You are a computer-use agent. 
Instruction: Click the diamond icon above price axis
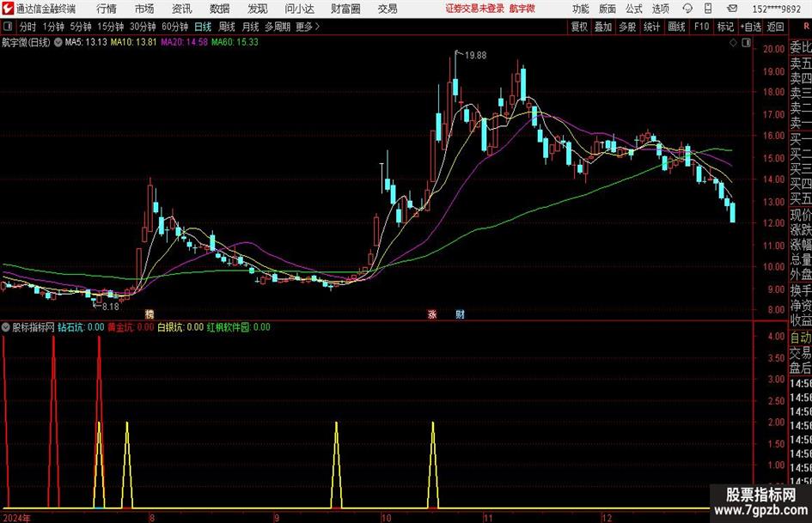pyautogui.click(x=733, y=43)
